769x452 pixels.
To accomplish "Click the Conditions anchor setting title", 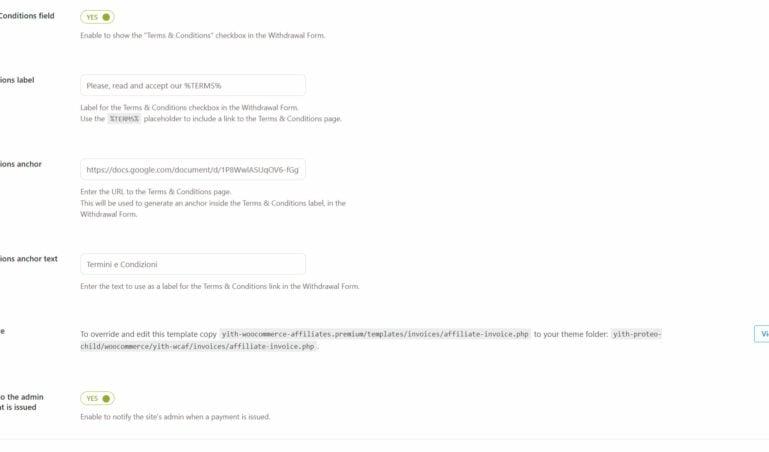I will [21, 164].
